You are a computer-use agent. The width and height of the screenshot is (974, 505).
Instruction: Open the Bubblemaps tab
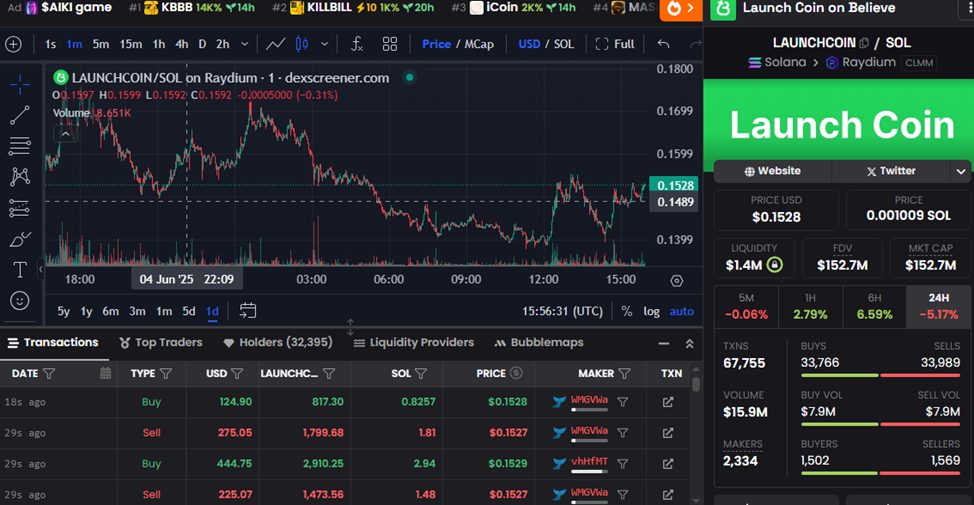[539, 342]
